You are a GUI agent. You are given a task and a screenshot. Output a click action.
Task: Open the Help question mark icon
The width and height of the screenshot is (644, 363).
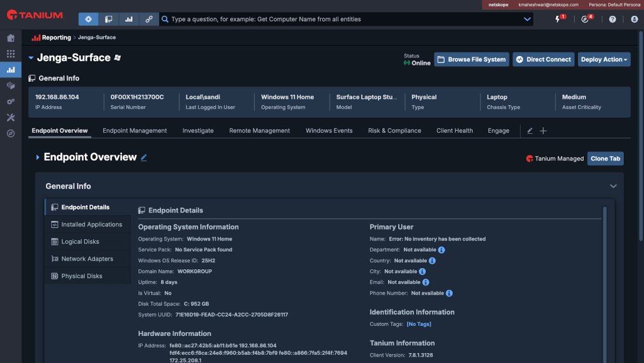click(x=613, y=20)
